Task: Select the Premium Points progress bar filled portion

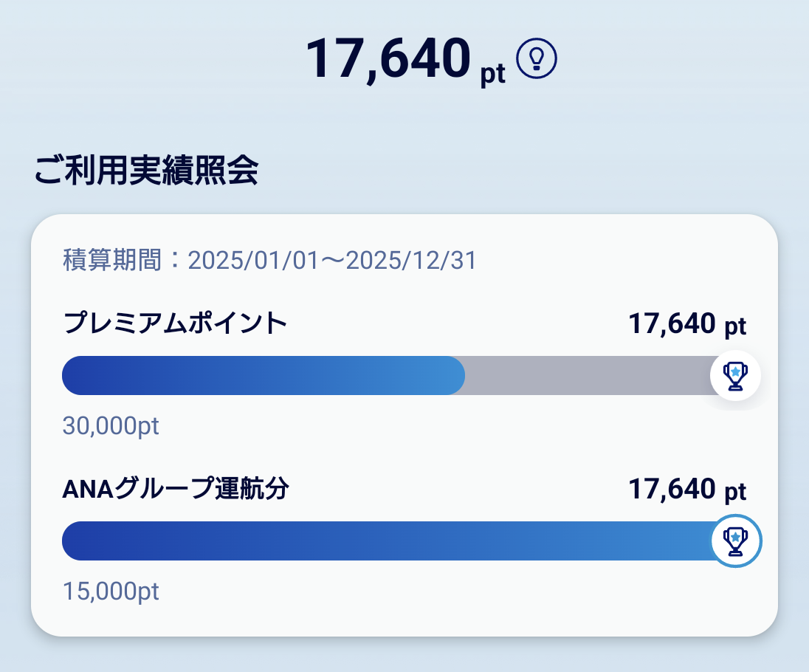Action: 263,375
